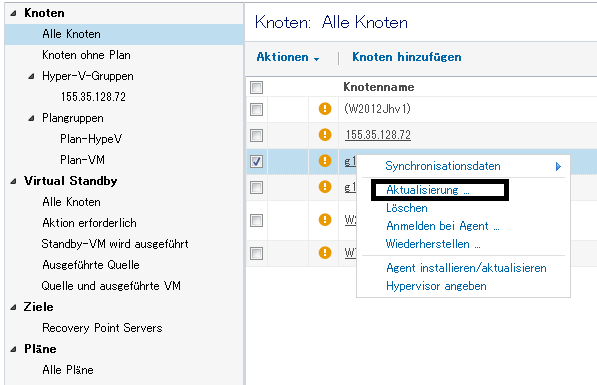Collapse the Knoten tree section
597x385 pixels.
(14, 13)
